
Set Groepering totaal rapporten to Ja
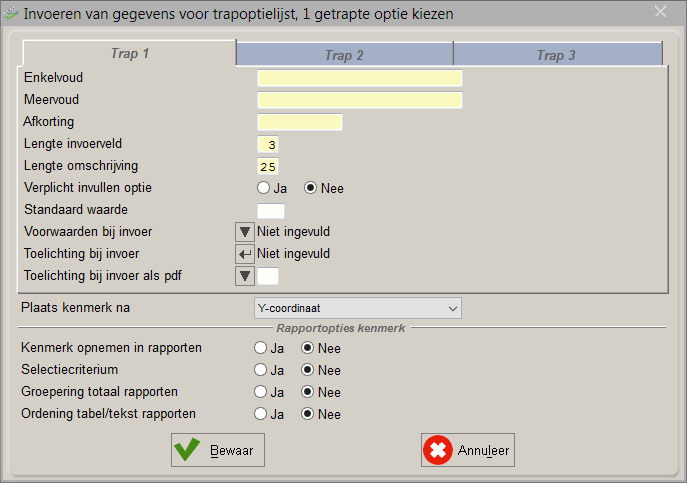(260, 392)
